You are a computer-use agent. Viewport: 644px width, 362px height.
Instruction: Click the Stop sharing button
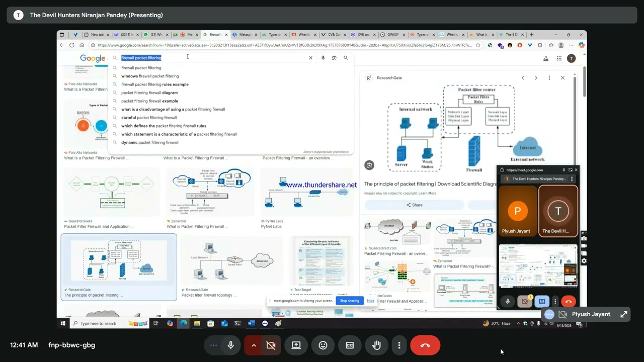pos(350,301)
